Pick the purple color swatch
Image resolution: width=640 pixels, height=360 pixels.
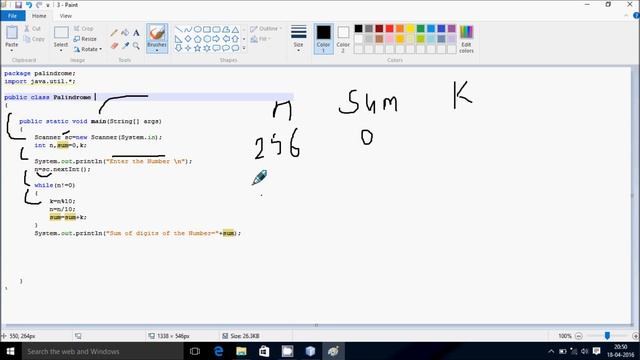(x=451, y=29)
